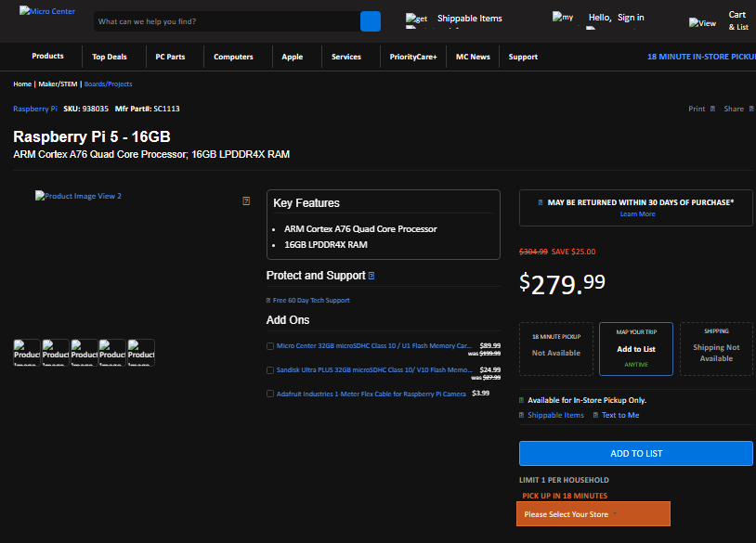This screenshot has width=756, height=543.
Task: Click the my account icon
Action: click(563, 19)
